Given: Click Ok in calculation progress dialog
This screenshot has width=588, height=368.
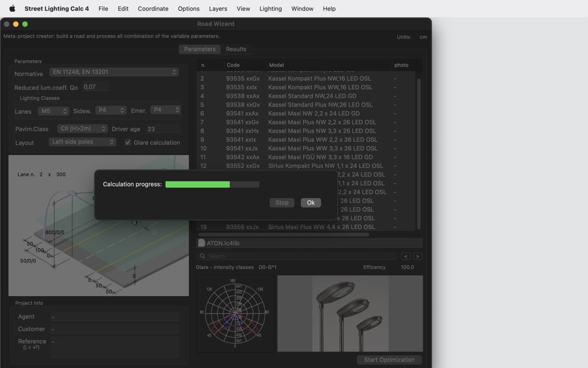Looking at the screenshot, I should 311,203.
